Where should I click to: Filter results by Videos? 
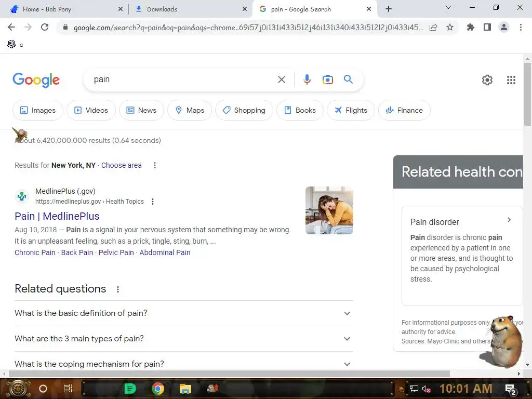click(x=91, y=110)
